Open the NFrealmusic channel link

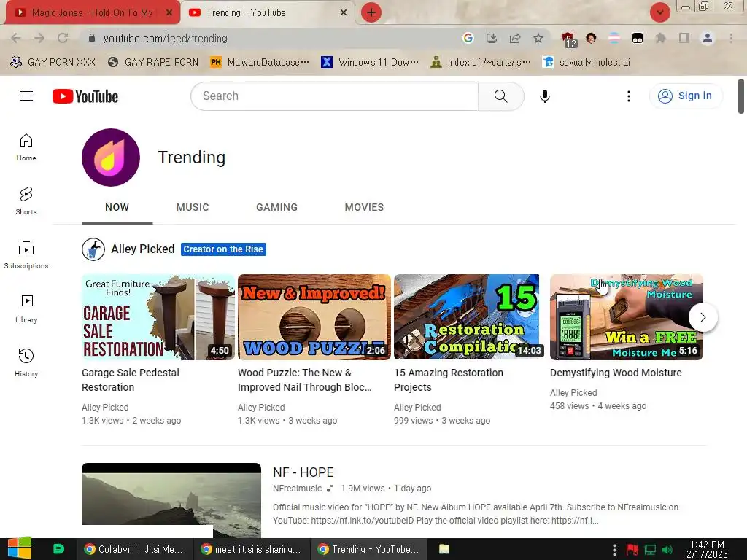(x=298, y=488)
